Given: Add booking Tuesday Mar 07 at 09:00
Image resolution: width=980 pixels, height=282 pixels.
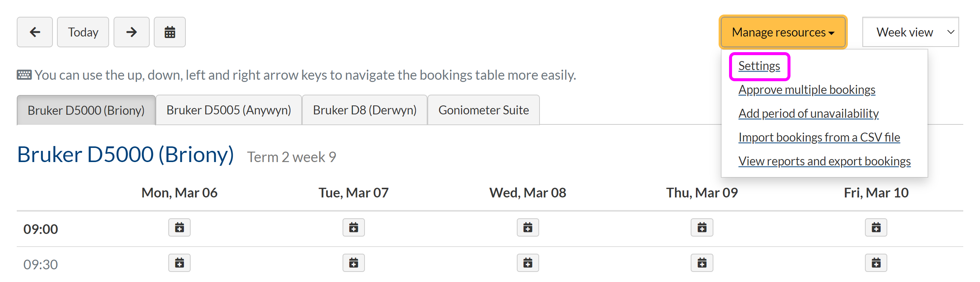Looking at the screenshot, I should (x=353, y=228).
